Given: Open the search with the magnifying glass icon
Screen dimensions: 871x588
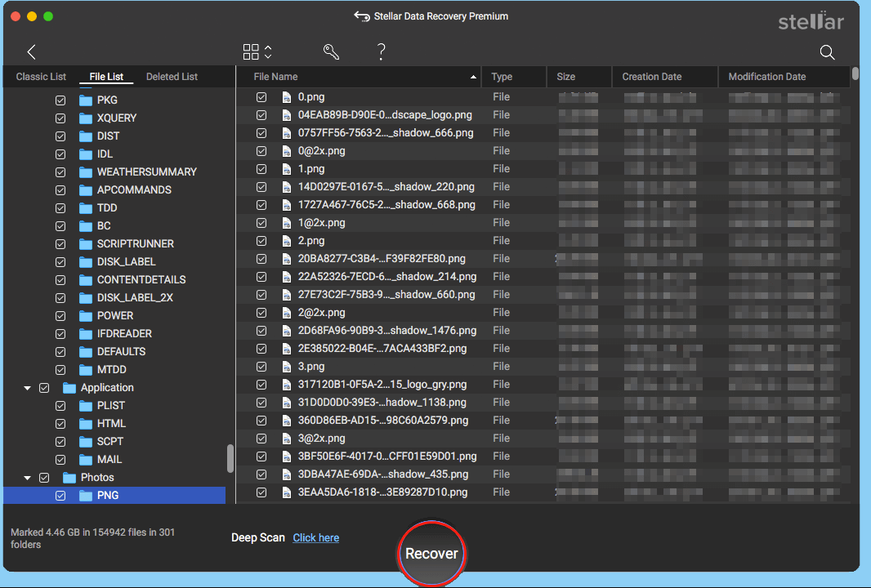Looking at the screenshot, I should [x=827, y=51].
